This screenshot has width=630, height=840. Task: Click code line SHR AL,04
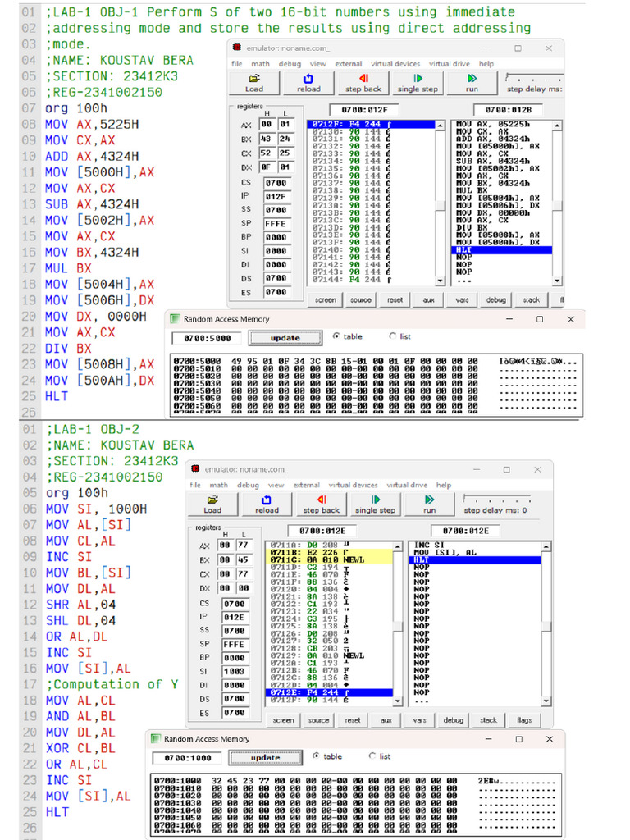click(x=80, y=605)
